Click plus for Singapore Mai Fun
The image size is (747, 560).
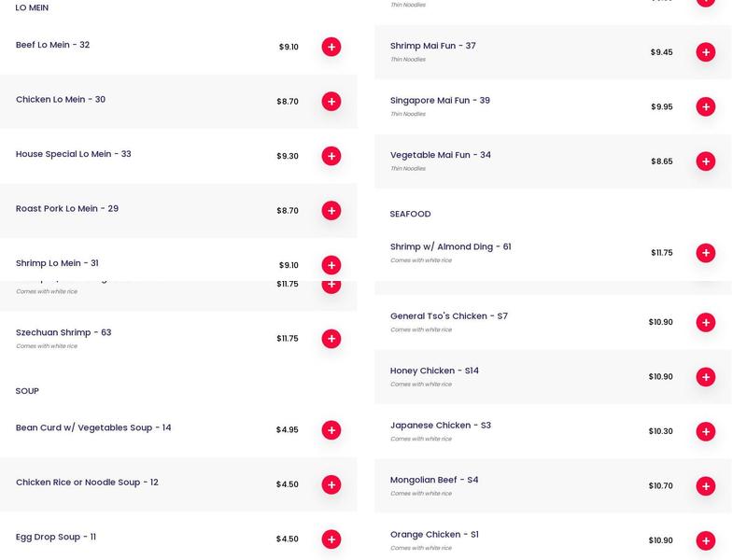pyautogui.click(x=706, y=107)
